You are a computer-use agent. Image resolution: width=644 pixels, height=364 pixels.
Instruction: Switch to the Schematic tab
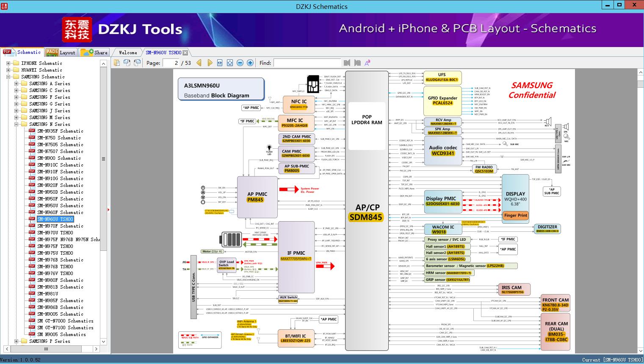point(22,52)
